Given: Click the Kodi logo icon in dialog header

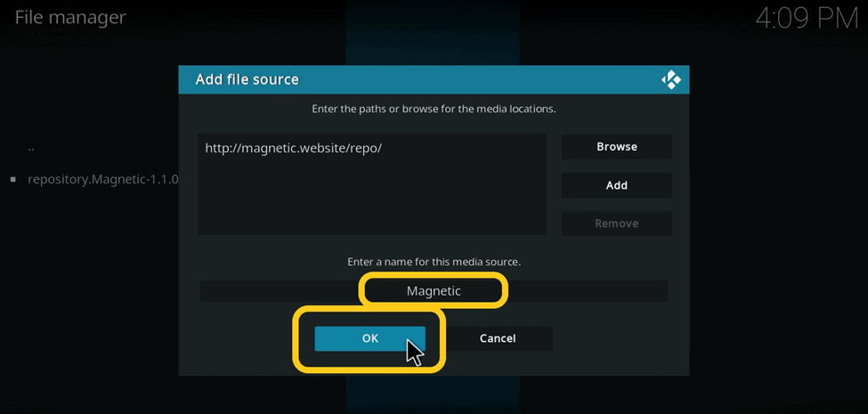Looking at the screenshot, I should tap(671, 80).
